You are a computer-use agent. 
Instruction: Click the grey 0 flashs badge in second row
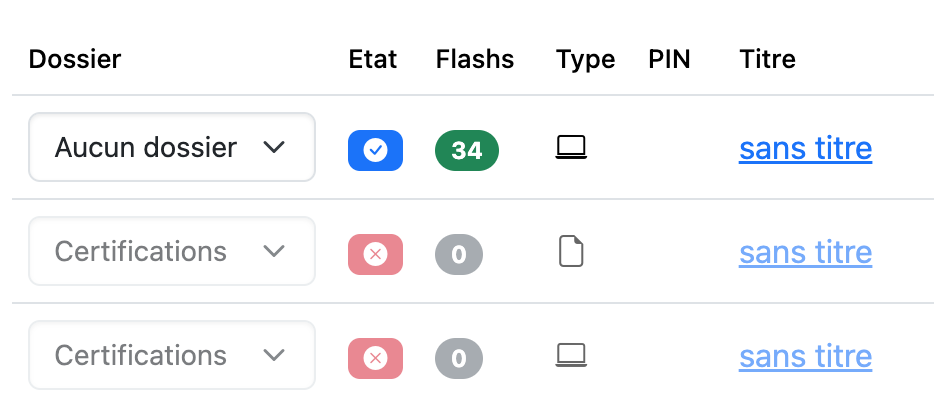(x=459, y=254)
